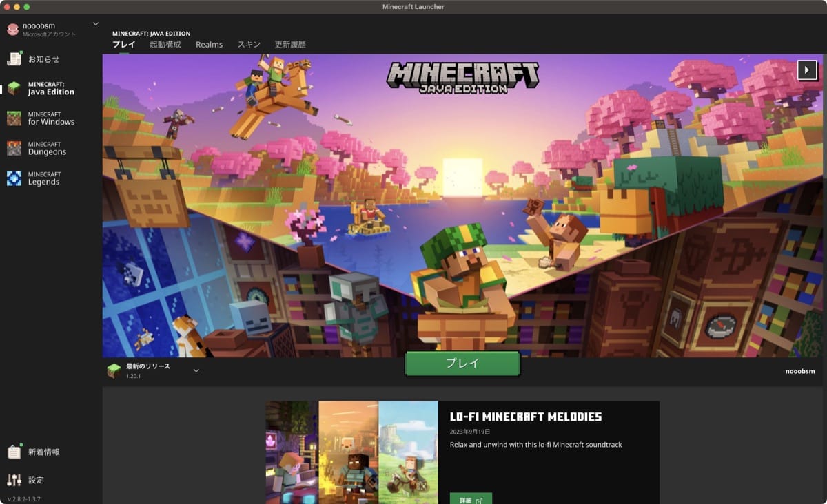The image size is (827, 504).
Task: Play the banner video arrow button
Action: pyautogui.click(x=807, y=70)
